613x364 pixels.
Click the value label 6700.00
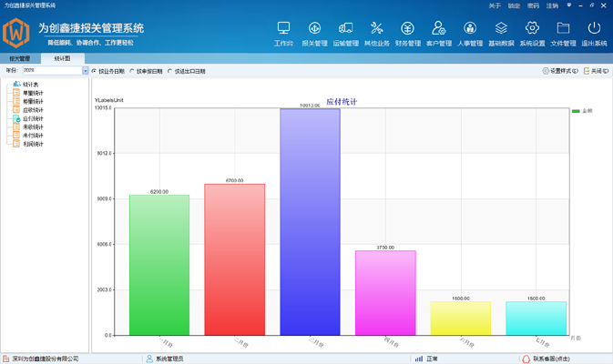(x=235, y=180)
